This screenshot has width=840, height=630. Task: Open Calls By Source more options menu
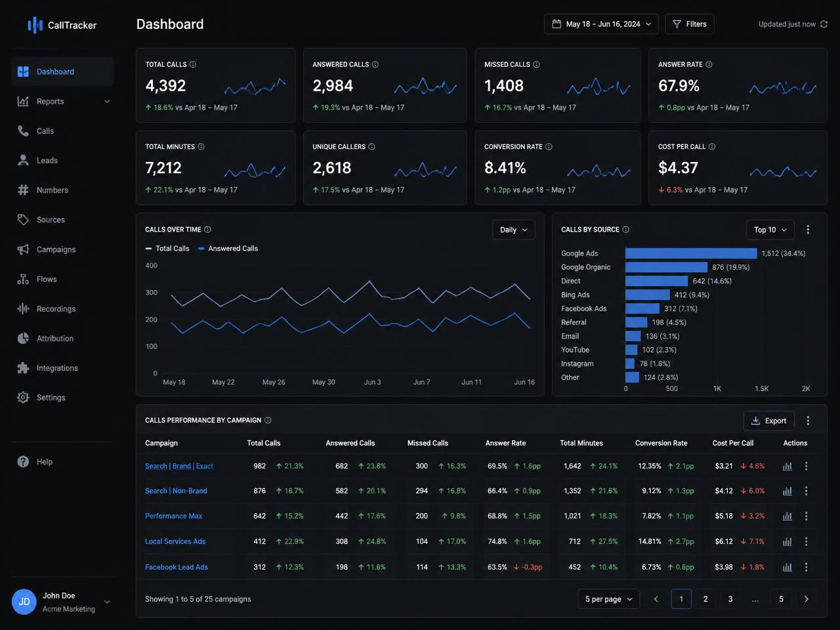click(x=808, y=230)
